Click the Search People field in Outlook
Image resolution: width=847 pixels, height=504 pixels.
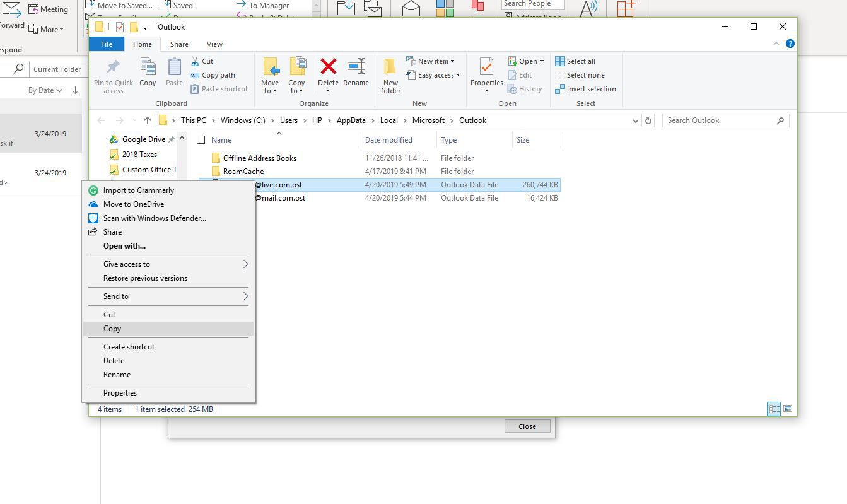(533, 4)
